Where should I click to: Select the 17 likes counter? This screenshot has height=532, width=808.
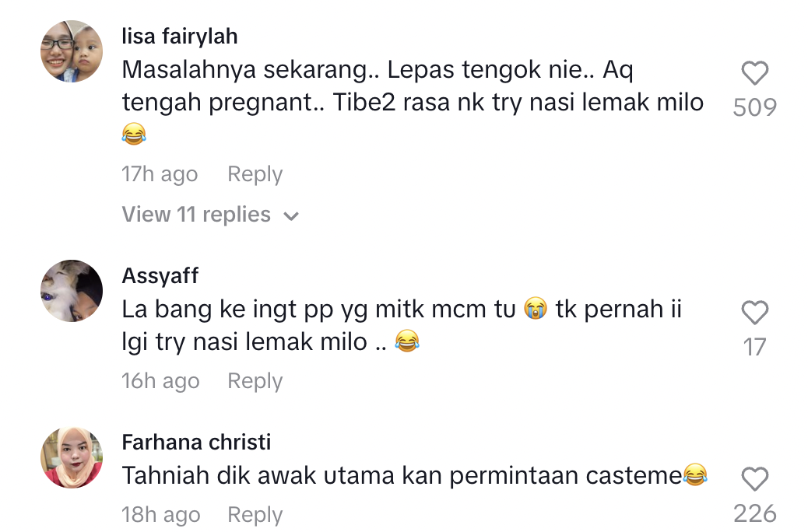754,347
